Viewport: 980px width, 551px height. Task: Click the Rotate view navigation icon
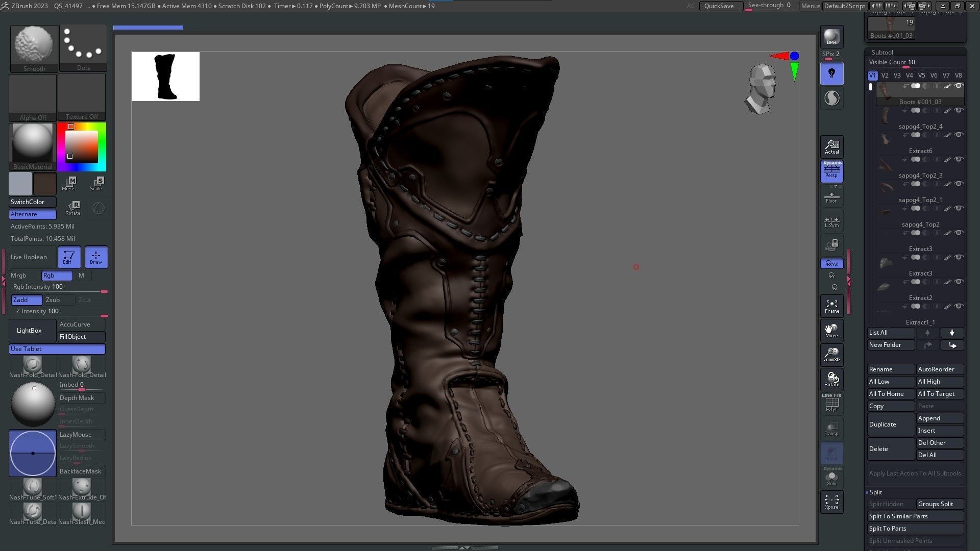831,379
